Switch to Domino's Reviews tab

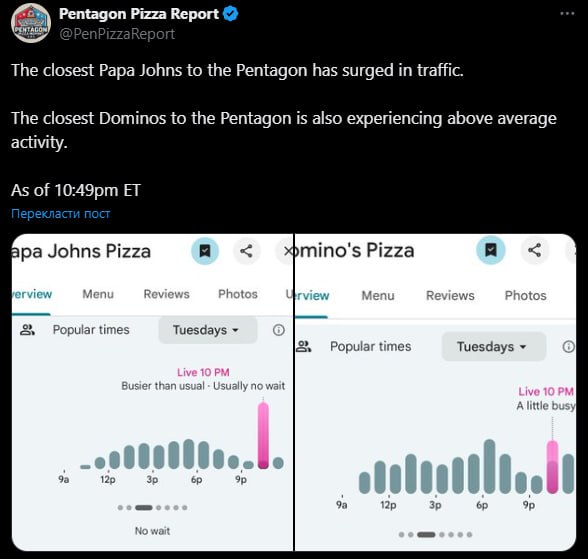(450, 295)
